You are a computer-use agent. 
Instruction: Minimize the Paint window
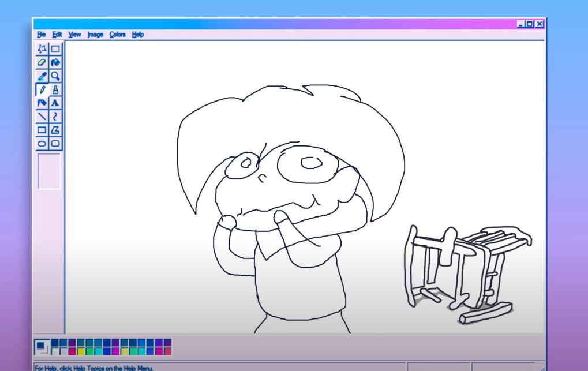click(x=520, y=24)
